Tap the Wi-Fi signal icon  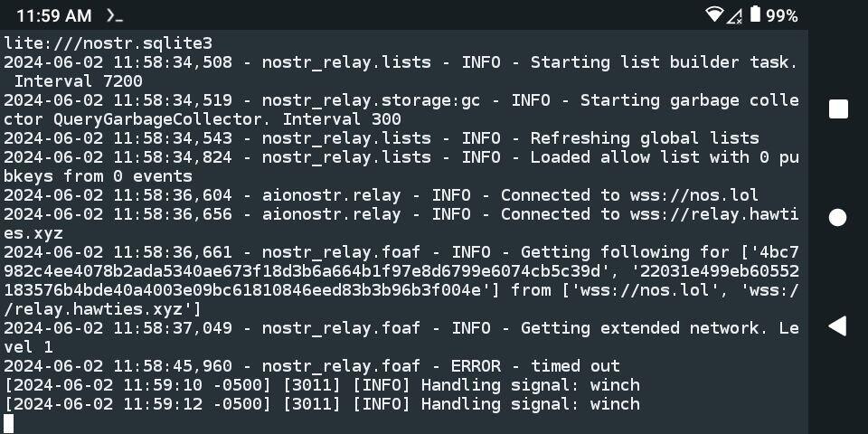coord(714,14)
